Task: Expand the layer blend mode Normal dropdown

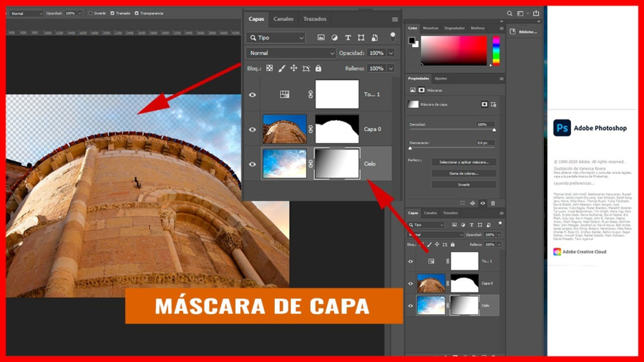Action: [290, 53]
